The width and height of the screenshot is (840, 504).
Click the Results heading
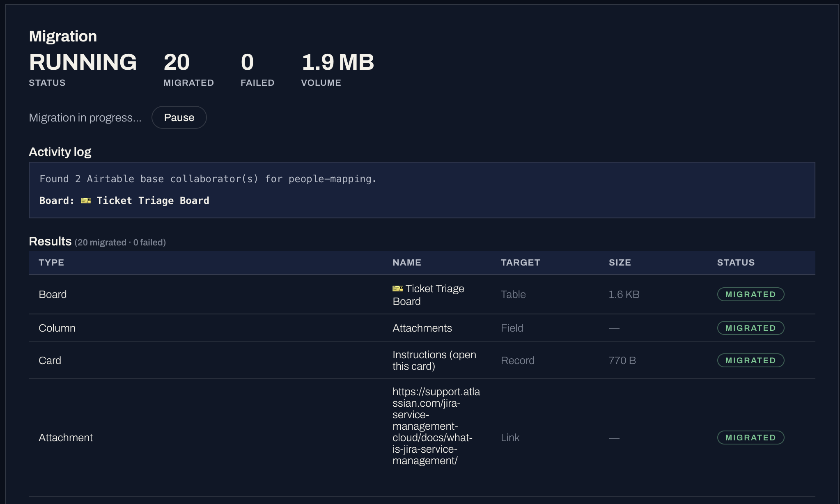click(x=50, y=241)
